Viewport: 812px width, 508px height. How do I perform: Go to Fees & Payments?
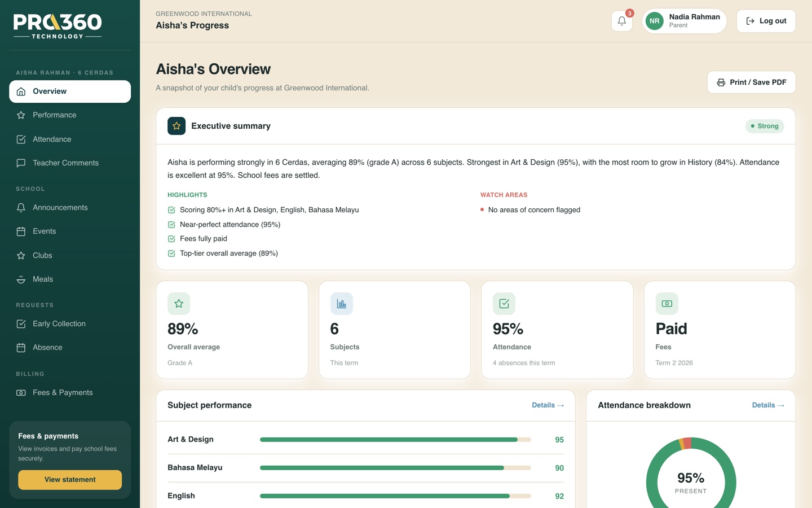(x=70, y=393)
